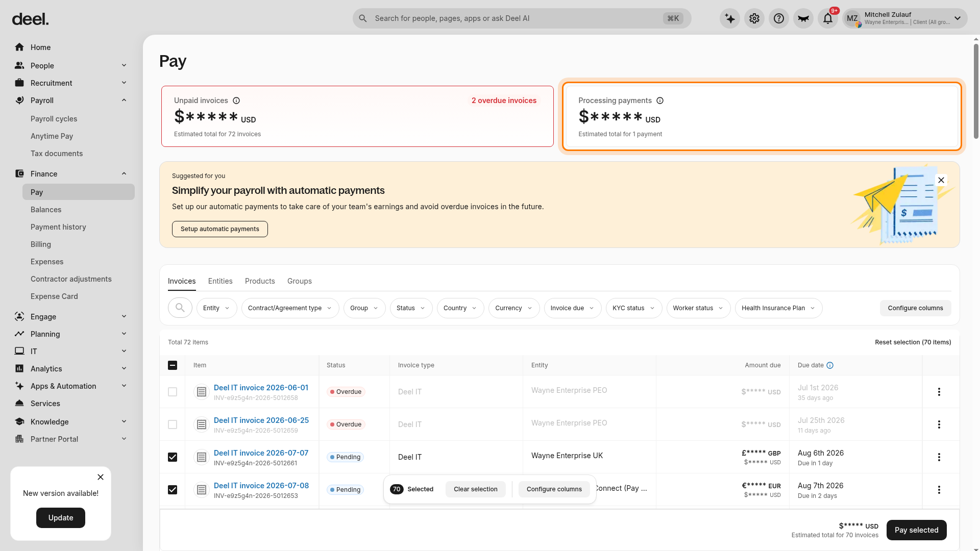Image resolution: width=980 pixels, height=551 pixels.
Task: Click the Due date info icon
Action: [x=830, y=365]
